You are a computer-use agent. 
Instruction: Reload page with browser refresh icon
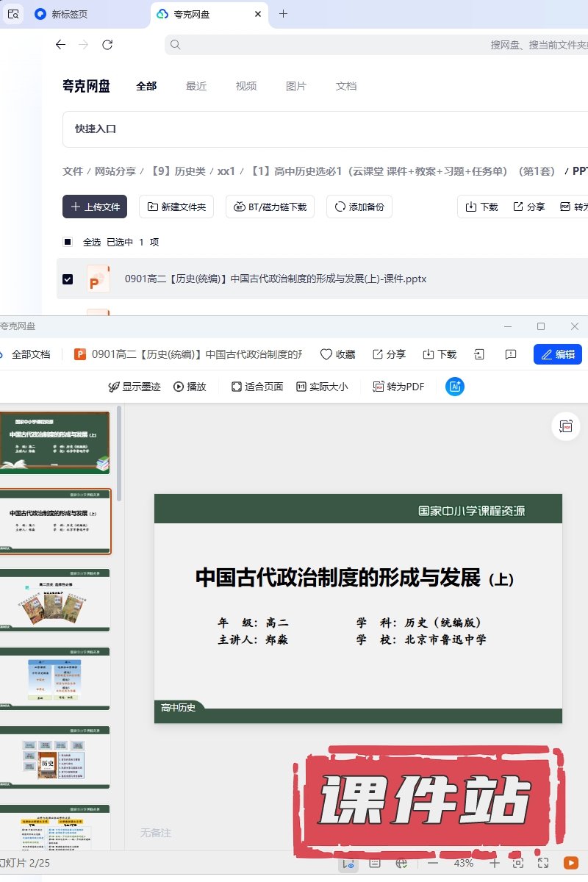pos(107,45)
